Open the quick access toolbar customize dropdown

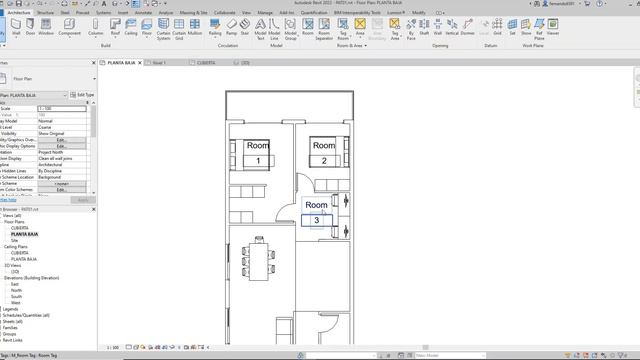165,3
